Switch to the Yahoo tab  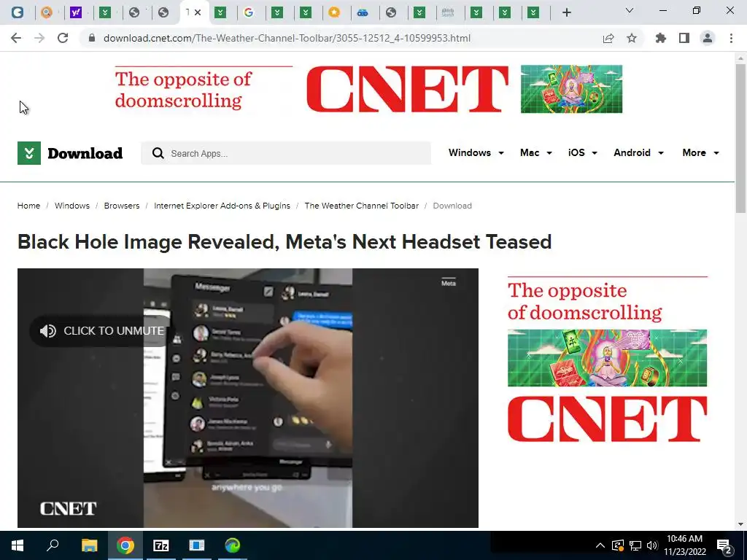click(x=76, y=12)
